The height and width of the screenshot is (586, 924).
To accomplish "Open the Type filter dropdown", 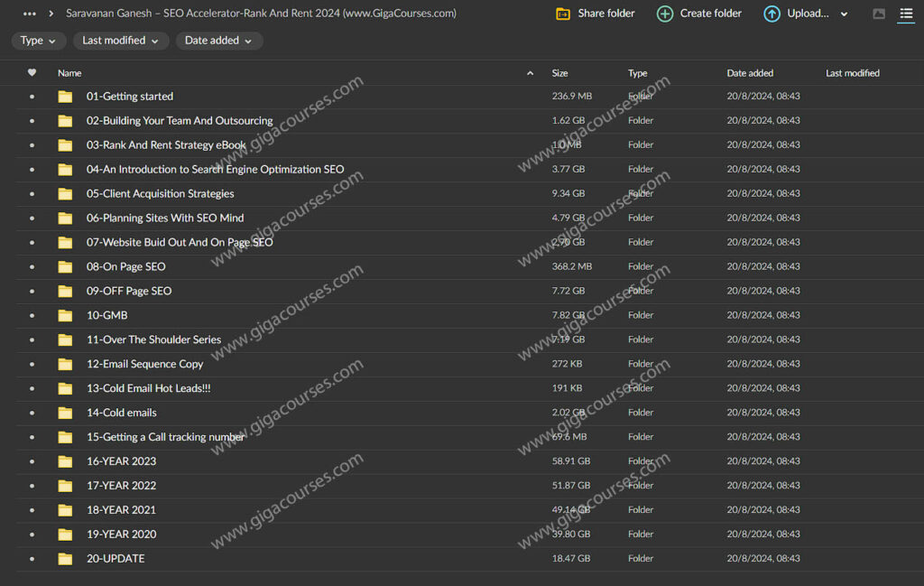I will tap(38, 40).
